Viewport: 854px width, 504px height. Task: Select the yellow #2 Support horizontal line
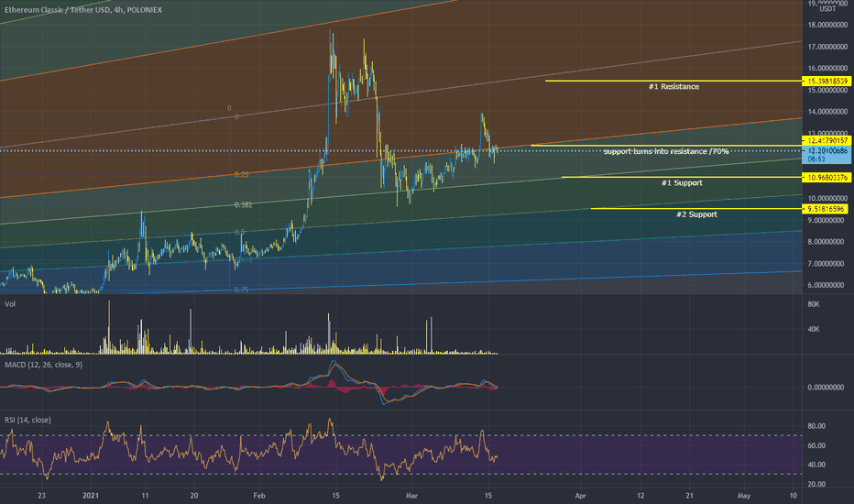[696, 209]
